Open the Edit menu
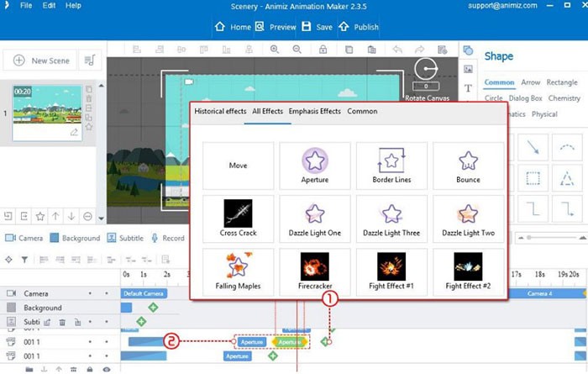This screenshot has height=374, width=588. pyautogui.click(x=50, y=6)
